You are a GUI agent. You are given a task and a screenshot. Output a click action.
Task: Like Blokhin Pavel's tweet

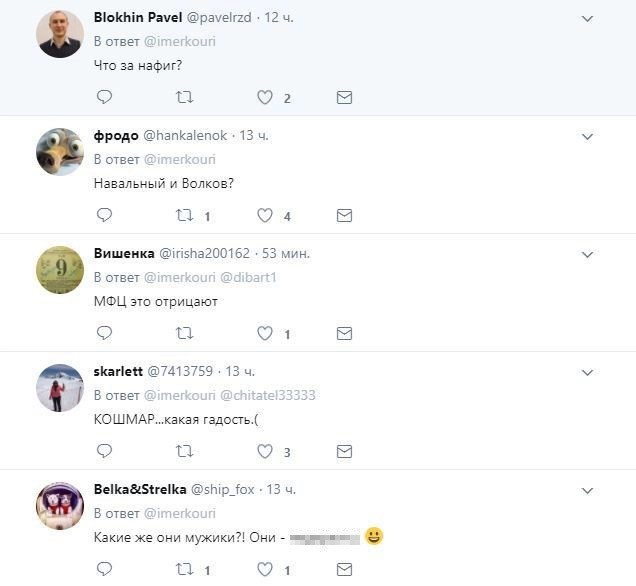(265, 97)
